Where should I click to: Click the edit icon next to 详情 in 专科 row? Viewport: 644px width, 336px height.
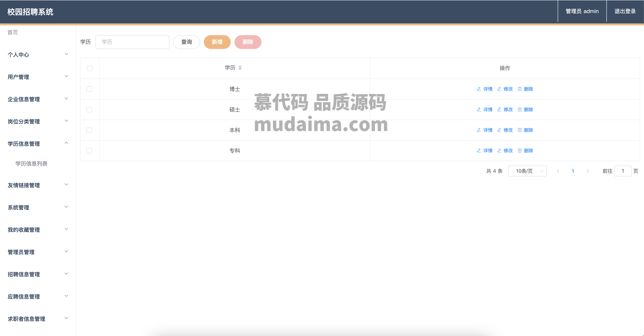click(x=479, y=151)
